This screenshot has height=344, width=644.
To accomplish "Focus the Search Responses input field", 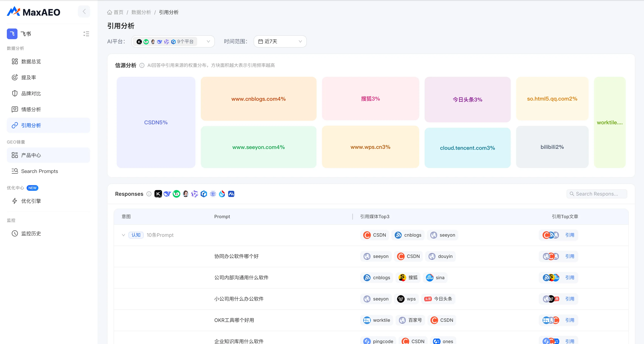I will (597, 194).
